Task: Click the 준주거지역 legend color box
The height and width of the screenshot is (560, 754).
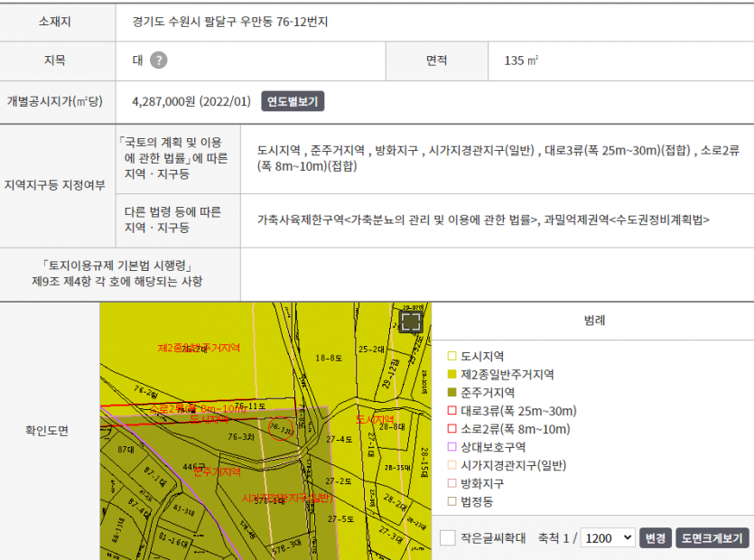Action: [x=452, y=393]
